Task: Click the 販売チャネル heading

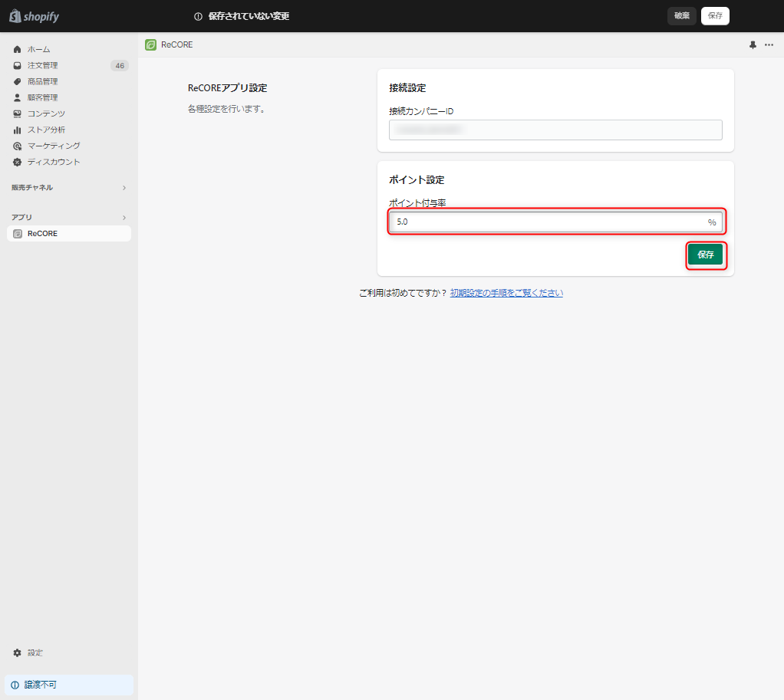Action: 32,187
